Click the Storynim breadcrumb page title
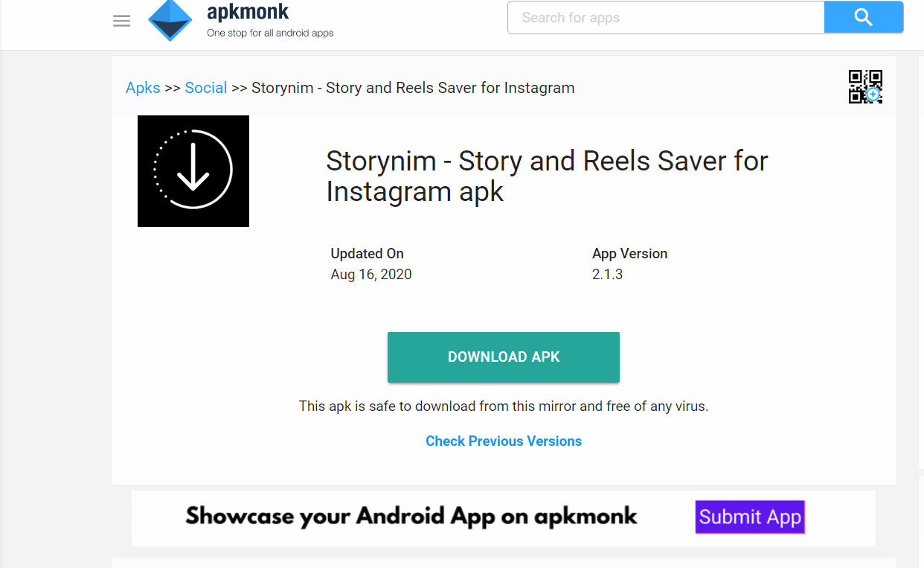 click(413, 88)
